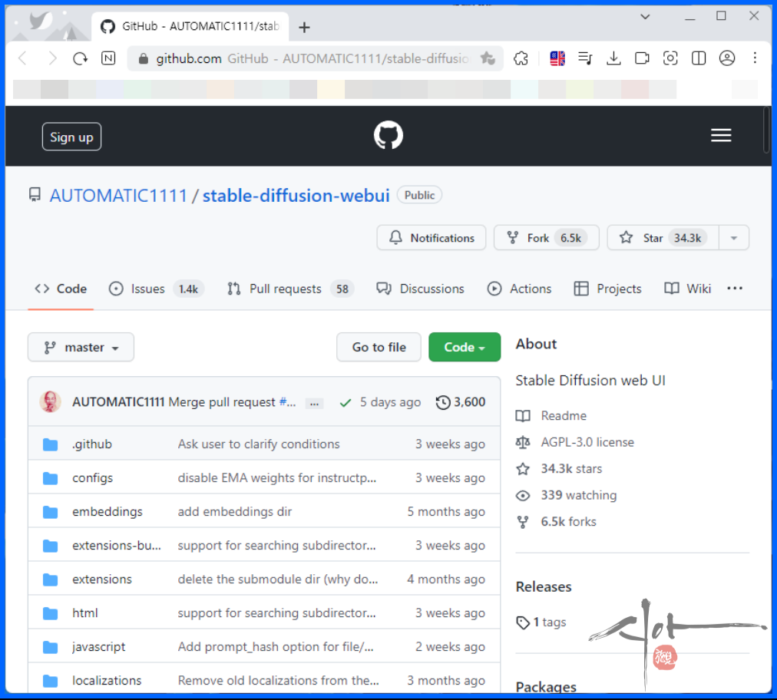
Task: Bookmark page using the star icon in address bar
Action: [488, 58]
